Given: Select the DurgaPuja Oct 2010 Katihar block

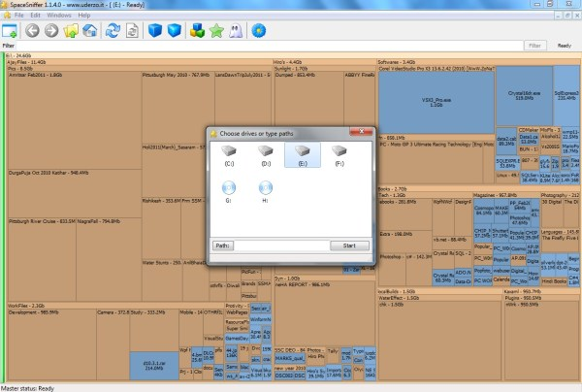Looking at the screenshot, I should [75, 194].
